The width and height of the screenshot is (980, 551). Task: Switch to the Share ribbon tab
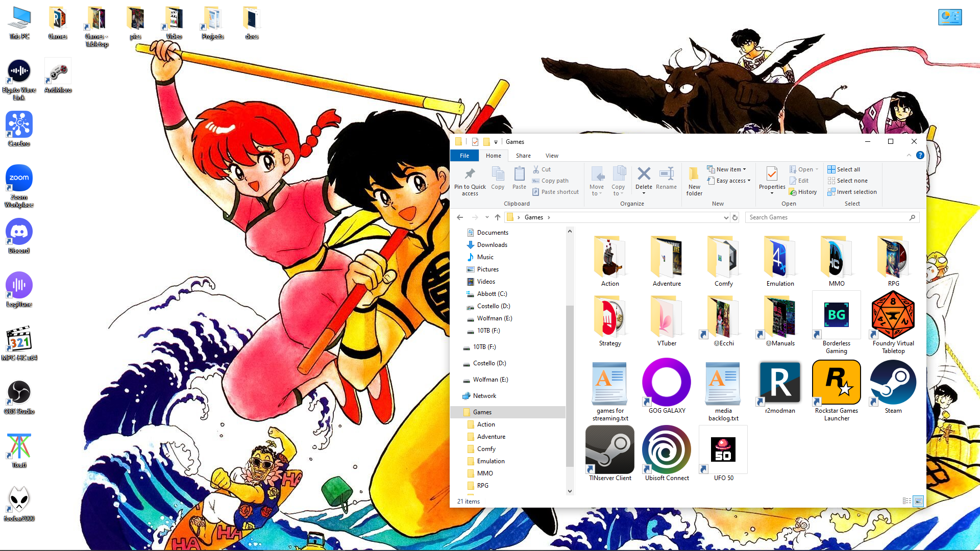click(x=523, y=156)
